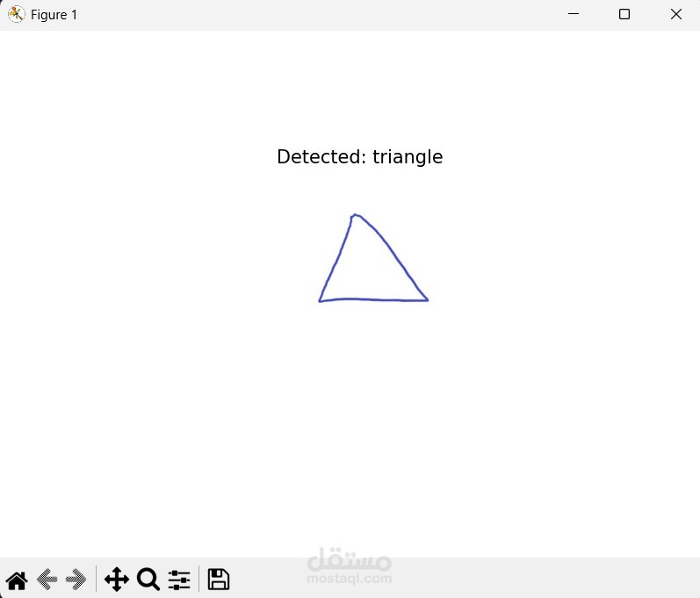Click the 'Figure 1' window title
700x598 pixels.
click(x=54, y=15)
